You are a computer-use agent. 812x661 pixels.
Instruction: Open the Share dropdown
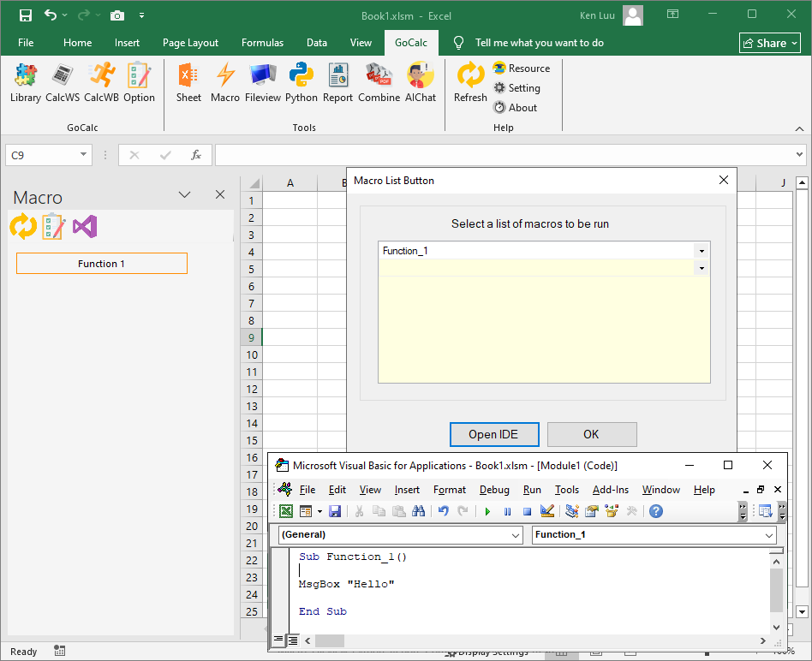(769, 43)
